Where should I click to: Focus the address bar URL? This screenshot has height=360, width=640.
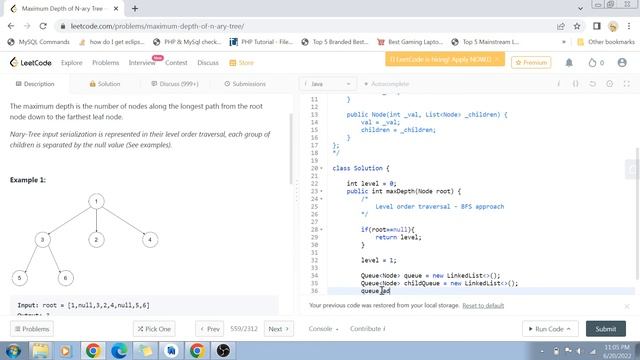click(157, 26)
